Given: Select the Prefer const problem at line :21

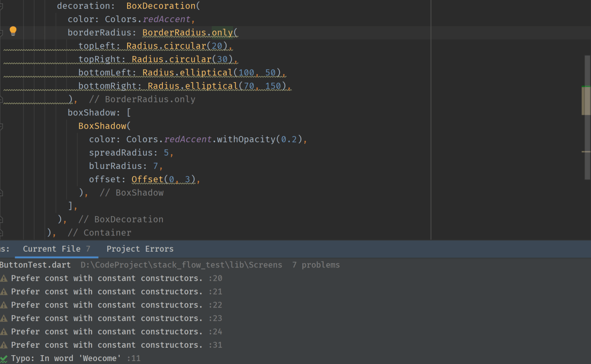Looking at the screenshot, I should [111, 292].
